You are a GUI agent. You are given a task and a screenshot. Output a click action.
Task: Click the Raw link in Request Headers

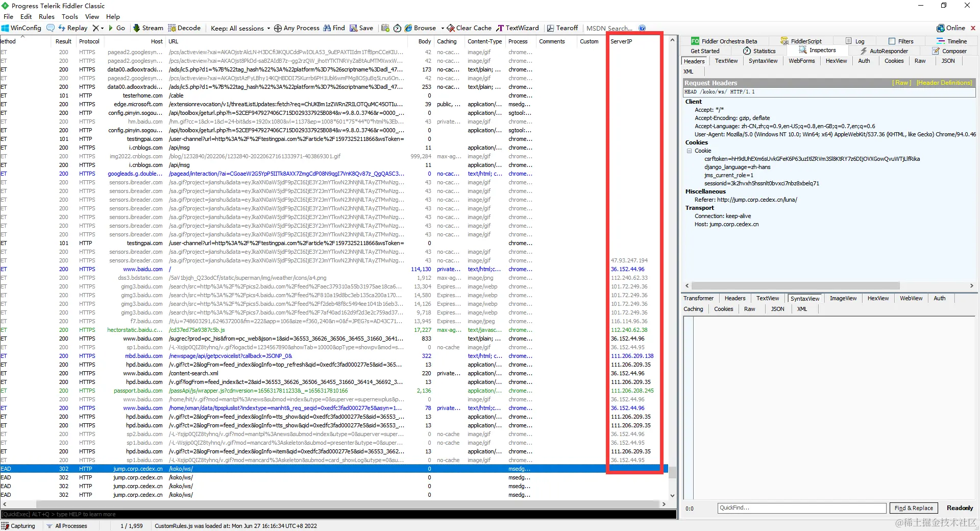[x=901, y=83]
